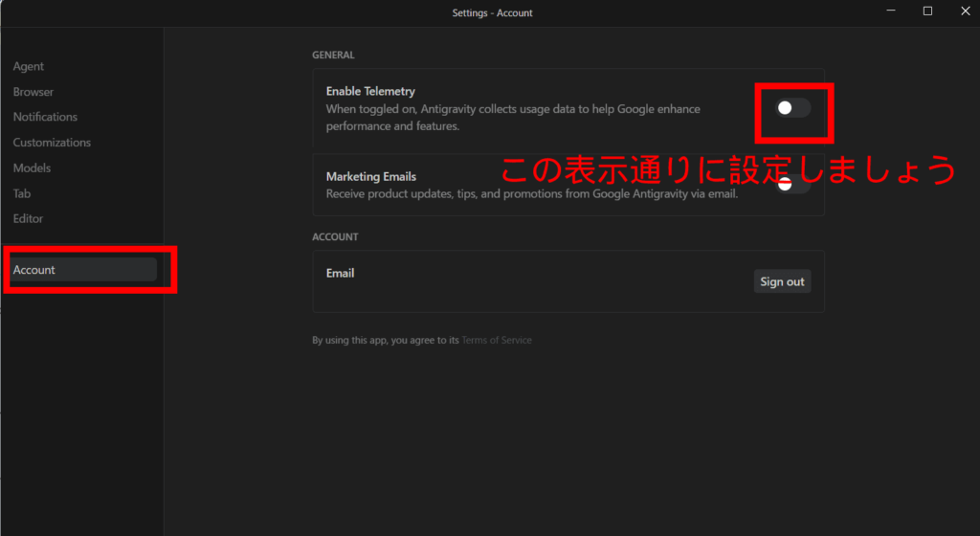
Task: Toggle the Enable Telemetry switch
Action: (x=792, y=108)
